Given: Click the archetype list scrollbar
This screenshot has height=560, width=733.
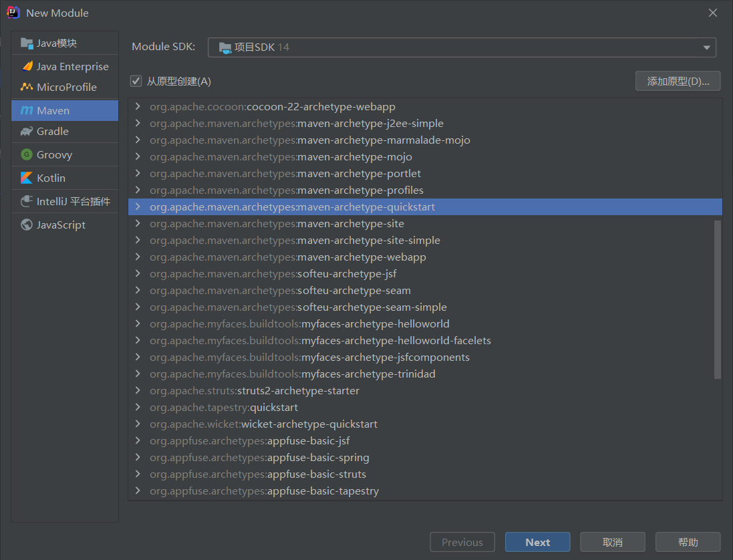Looking at the screenshot, I should (x=718, y=299).
